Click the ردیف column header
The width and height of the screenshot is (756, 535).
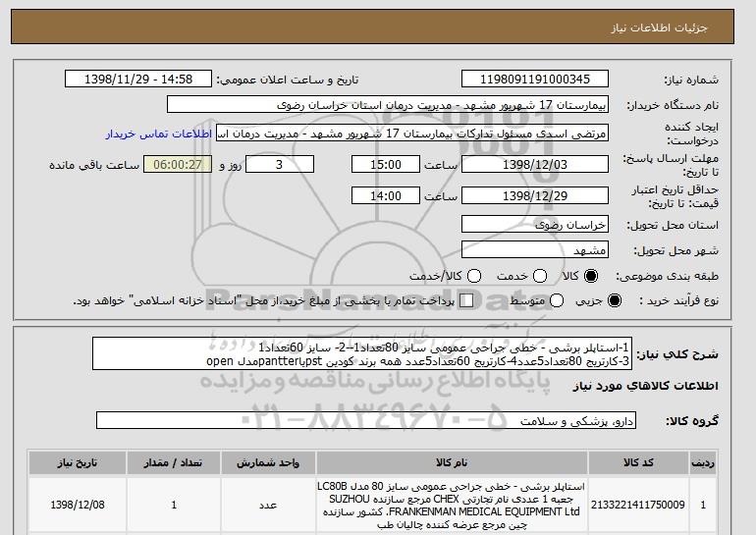point(703,462)
